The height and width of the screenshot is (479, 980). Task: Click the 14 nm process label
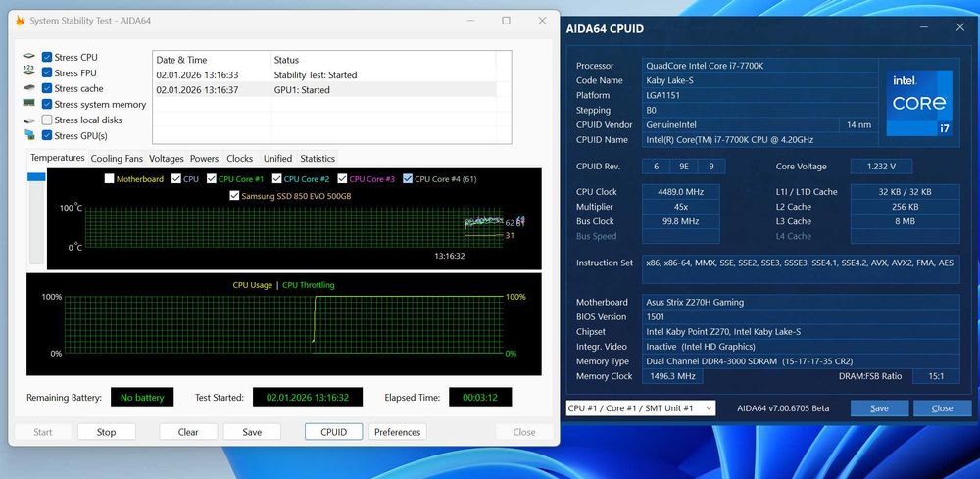(x=858, y=125)
